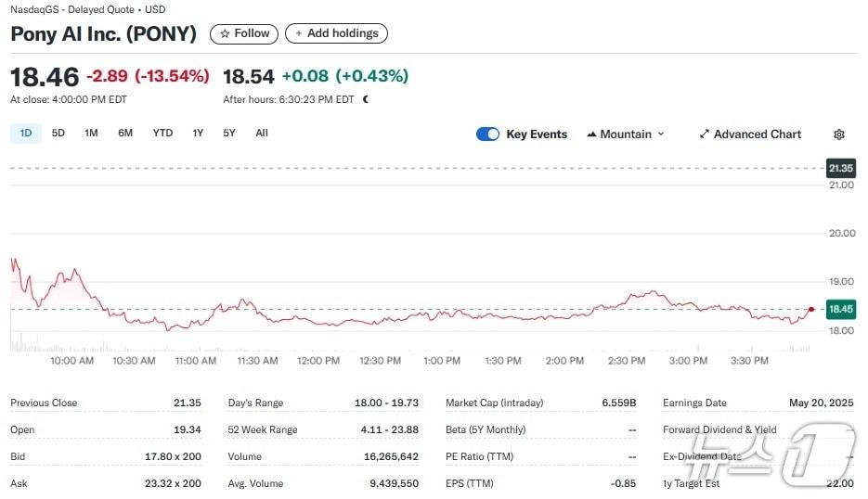Viewport: 868px width, 499px height.
Task: Click the Day's Range value 18.00 - 19.73
Action: (x=386, y=403)
